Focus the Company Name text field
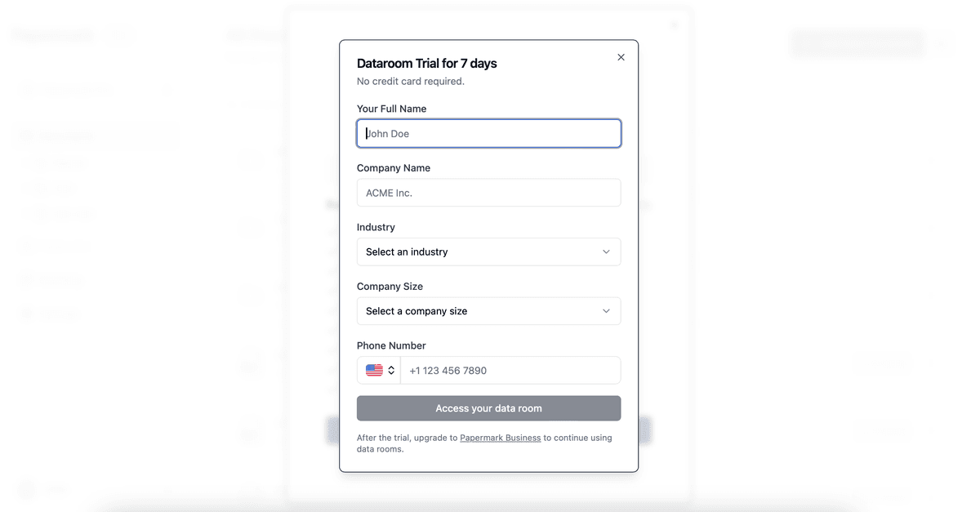 pos(488,193)
